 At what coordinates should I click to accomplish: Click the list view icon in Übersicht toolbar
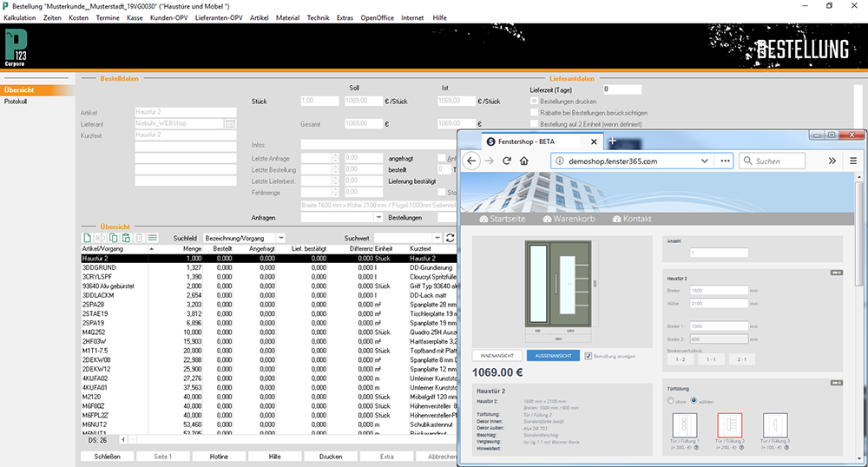(x=152, y=237)
